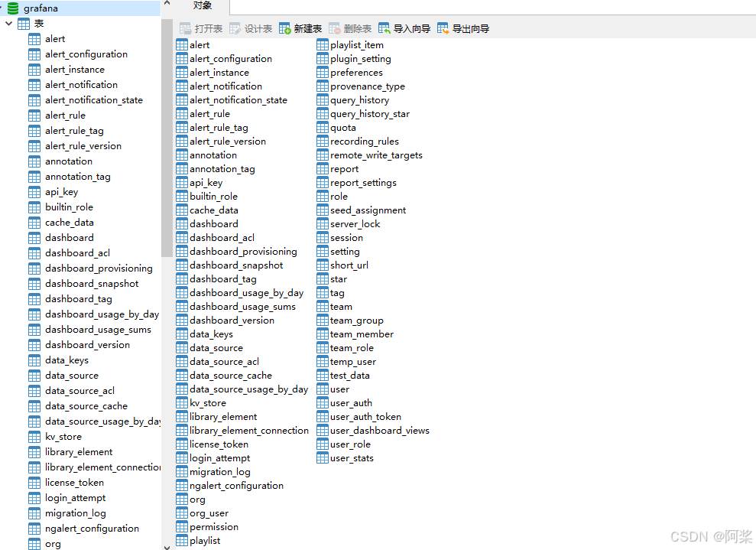Collapse the 表 tables tree node
The image size is (756, 550).
[8, 23]
